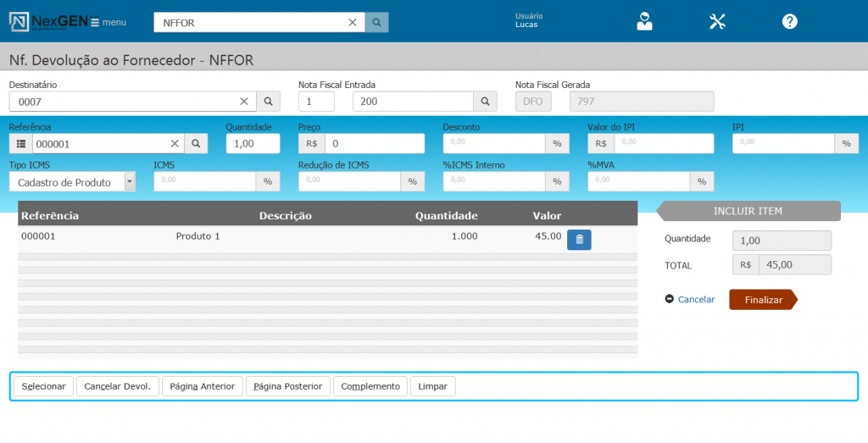Open the help question mark icon
868x443 pixels.
[x=789, y=22]
